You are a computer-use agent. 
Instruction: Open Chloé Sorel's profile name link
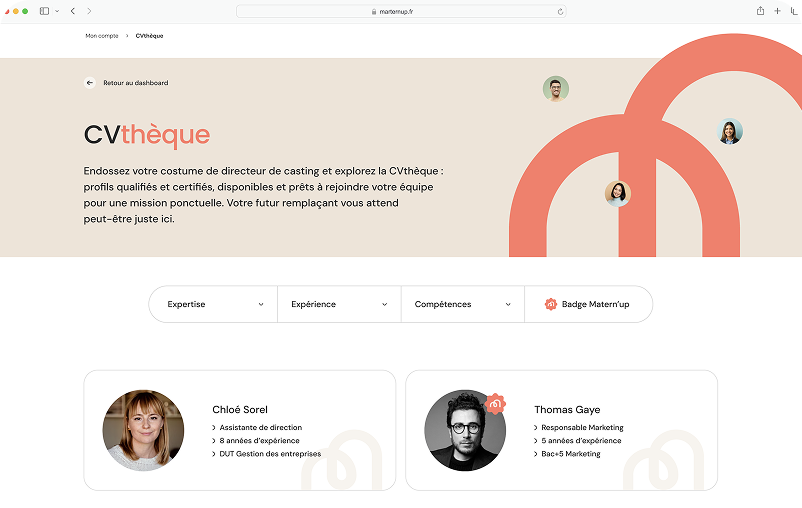click(x=240, y=409)
